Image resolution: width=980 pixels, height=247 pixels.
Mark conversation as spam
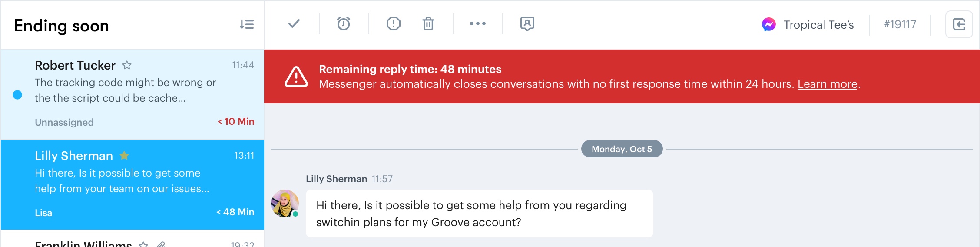click(394, 23)
